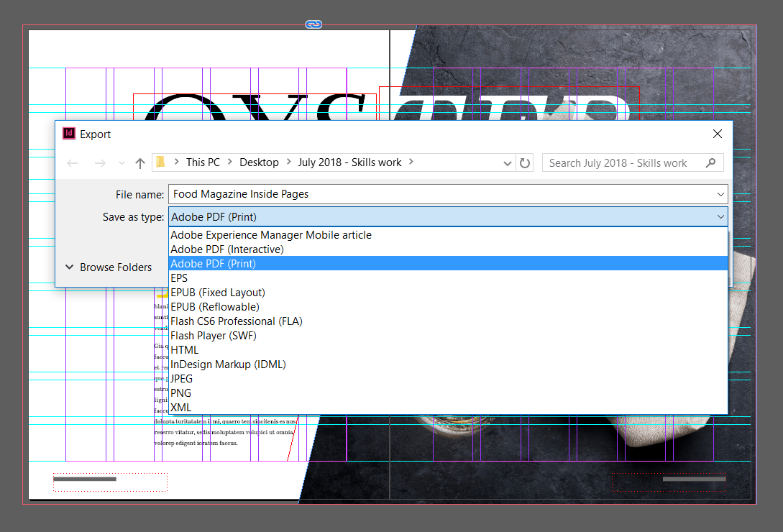783x532 pixels.
Task: Click the folder icon in address bar
Action: click(160, 162)
